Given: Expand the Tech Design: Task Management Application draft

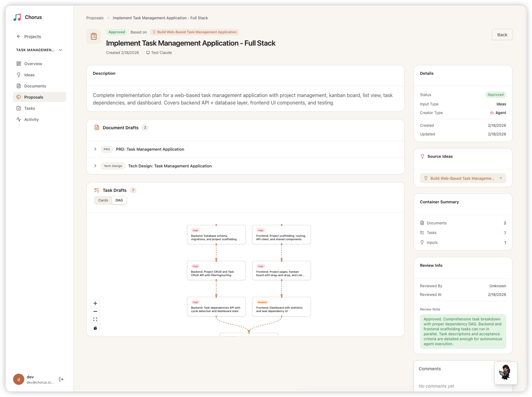Looking at the screenshot, I should click(95, 166).
